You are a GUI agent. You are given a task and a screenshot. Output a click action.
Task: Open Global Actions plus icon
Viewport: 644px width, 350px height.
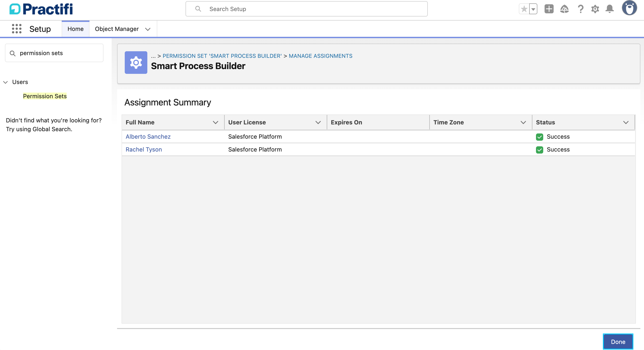point(549,9)
